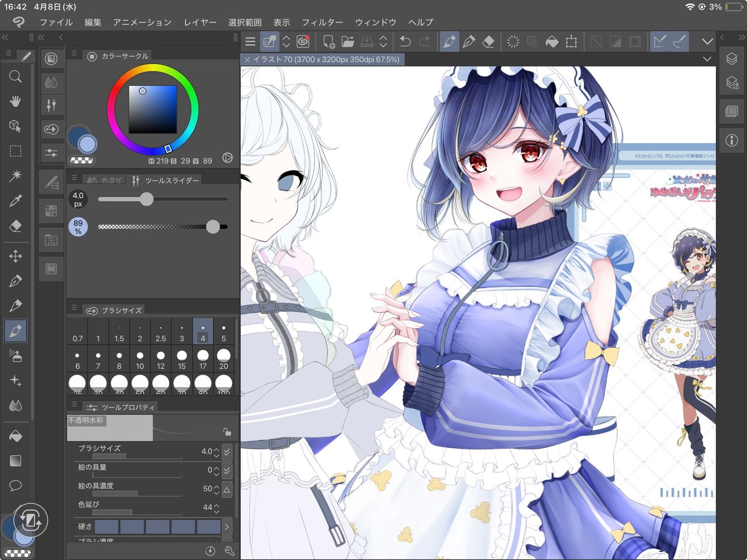Viewport: 747px width, 560px height.
Task: Open the 編集 menu
Action: pyautogui.click(x=93, y=22)
